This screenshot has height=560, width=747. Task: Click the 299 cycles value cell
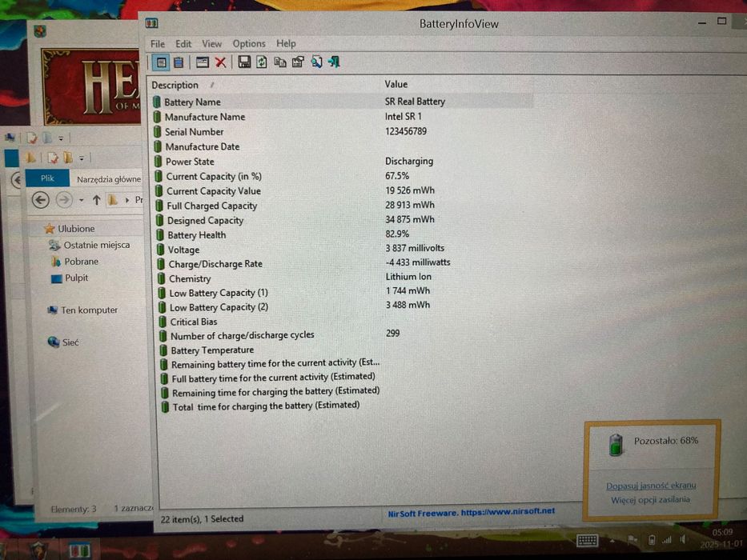coord(392,334)
